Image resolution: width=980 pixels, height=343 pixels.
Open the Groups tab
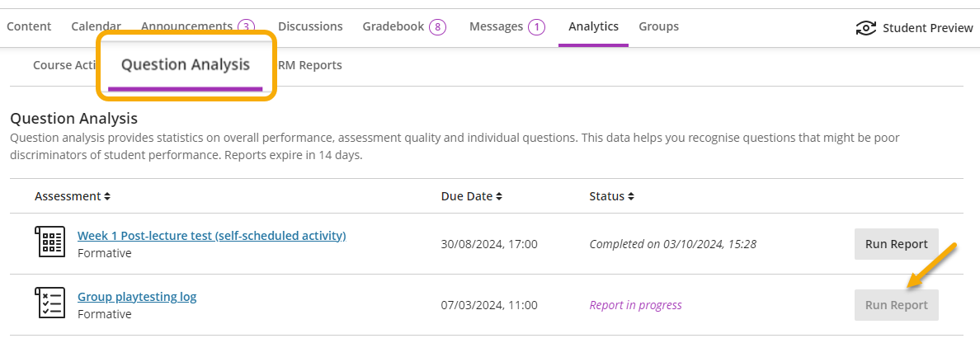click(x=658, y=26)
